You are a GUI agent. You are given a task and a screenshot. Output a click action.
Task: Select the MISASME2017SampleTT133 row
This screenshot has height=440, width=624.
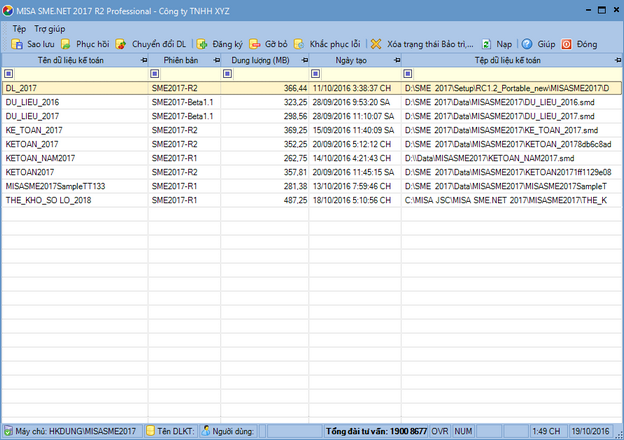(312, 186)
